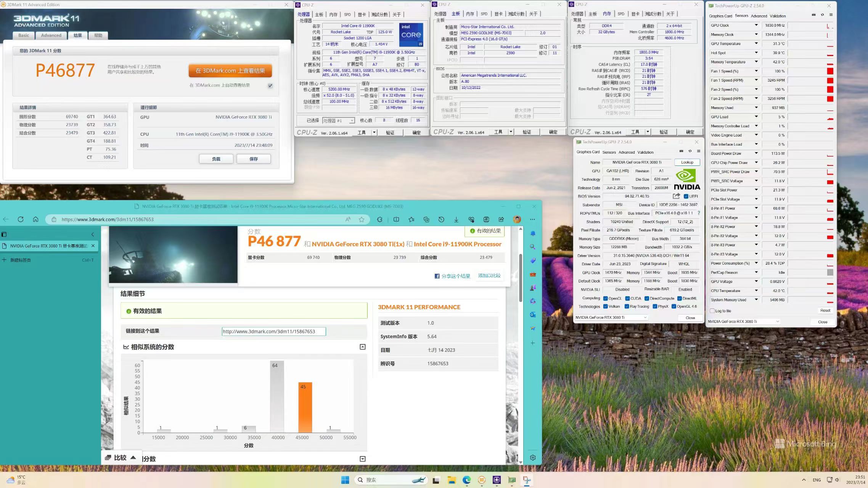Open the Edge profile avatar

click(517, 219)
